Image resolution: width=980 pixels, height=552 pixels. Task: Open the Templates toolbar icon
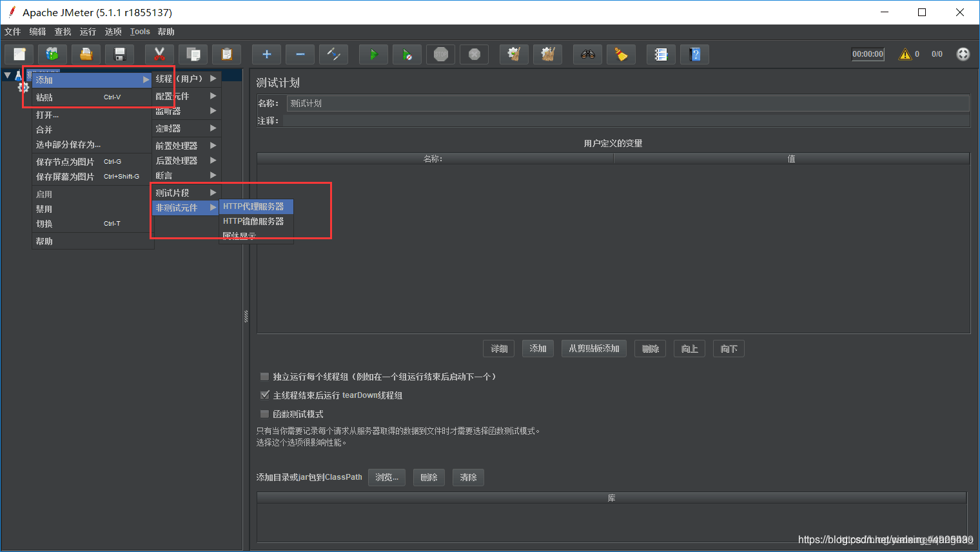click(53, 55)
